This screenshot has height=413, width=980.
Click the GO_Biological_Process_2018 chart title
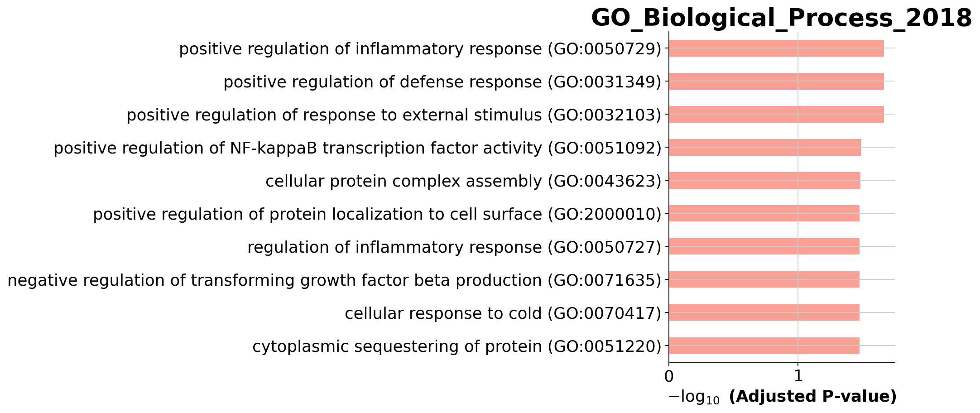(781, 19)
